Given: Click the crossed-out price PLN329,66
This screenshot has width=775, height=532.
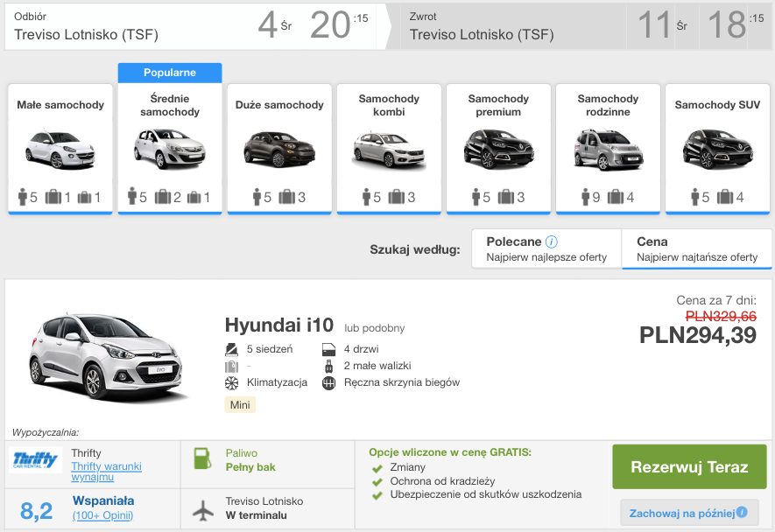Looking at the screenshot, I should 721,316.
